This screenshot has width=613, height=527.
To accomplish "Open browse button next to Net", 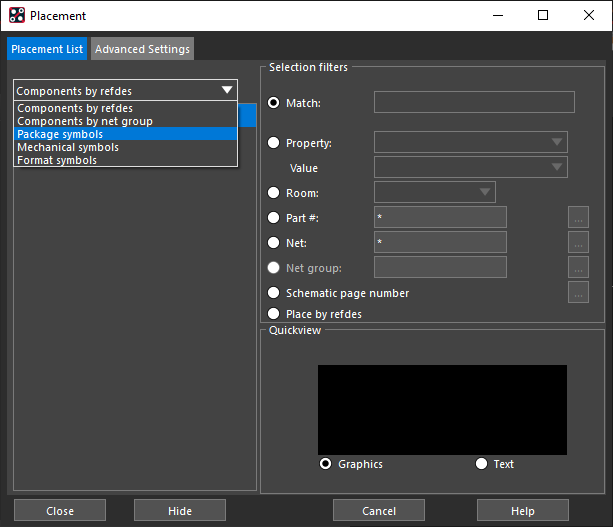I will [x=578, y=242].
